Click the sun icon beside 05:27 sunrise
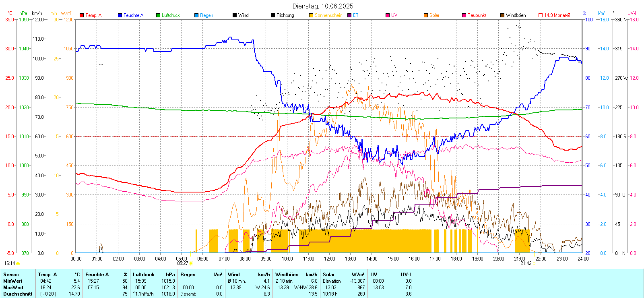The width and height of the screenshot is (644, 298). (191, 263)
